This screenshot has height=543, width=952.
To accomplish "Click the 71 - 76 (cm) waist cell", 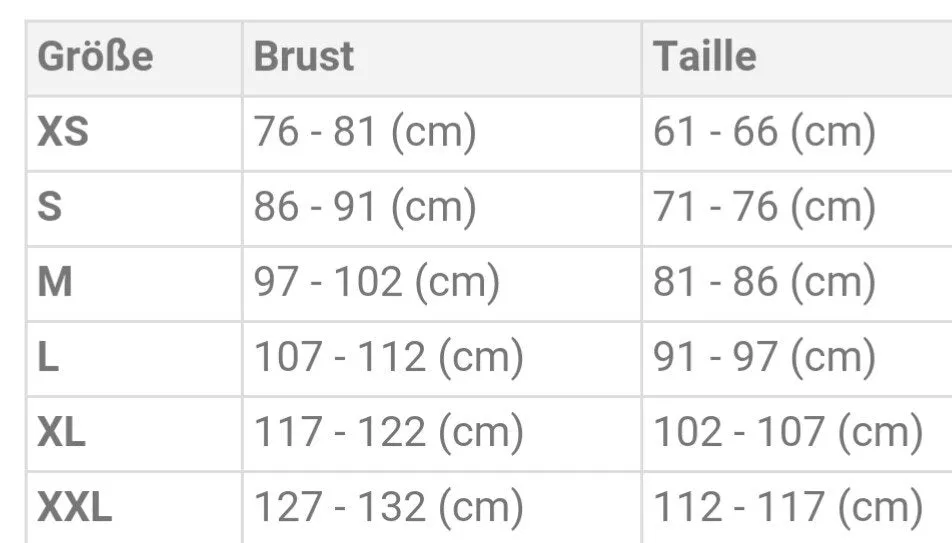I will coord(797,208).
